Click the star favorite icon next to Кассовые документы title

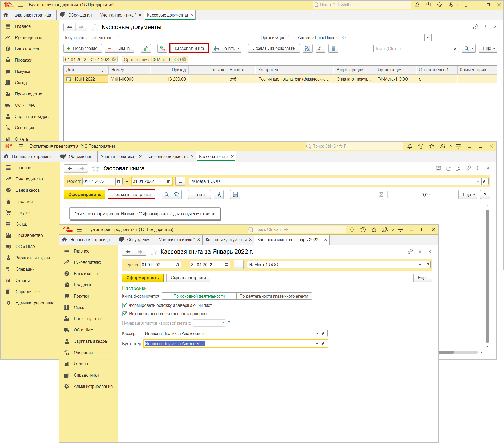(95, 27)
